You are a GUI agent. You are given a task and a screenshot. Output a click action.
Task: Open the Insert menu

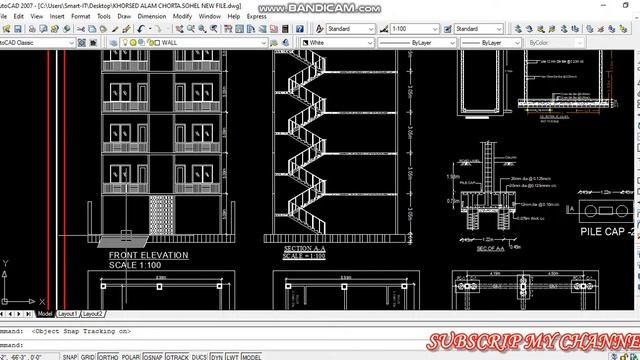coord(57,16)
